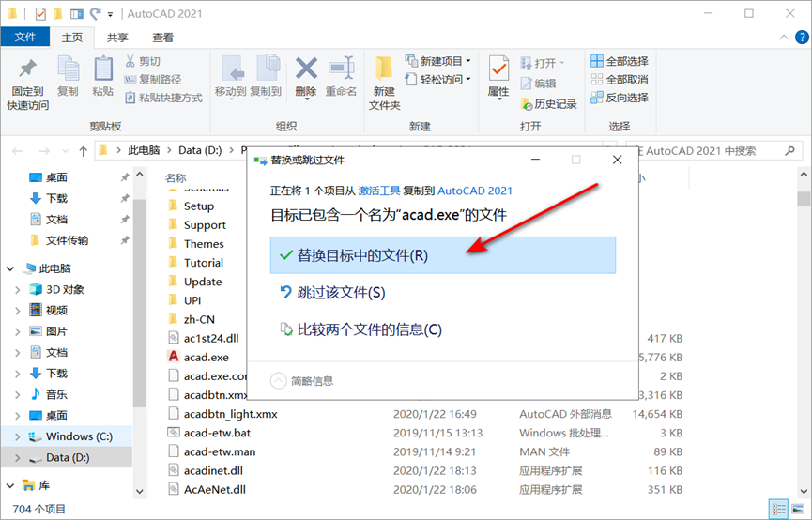Open the Move to (移动到) menu
The height and width of the screenshot is (520, 812).
pyautogui.click(x=230, y=76)
